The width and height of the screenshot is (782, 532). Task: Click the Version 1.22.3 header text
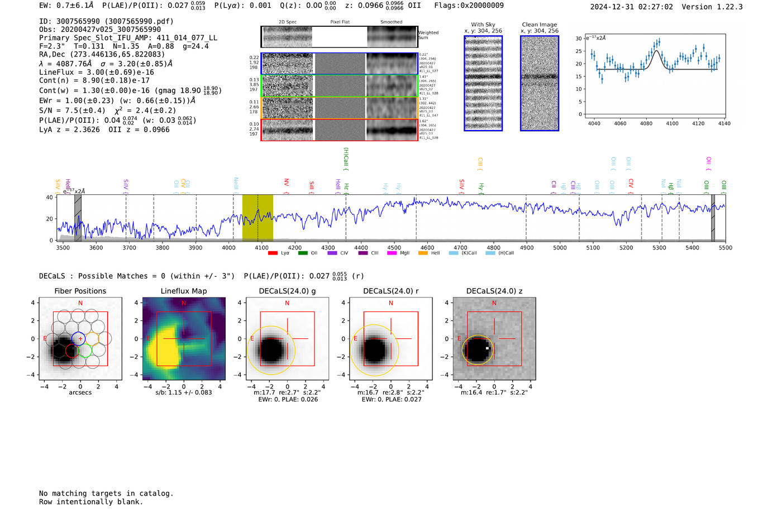[713, 7]
